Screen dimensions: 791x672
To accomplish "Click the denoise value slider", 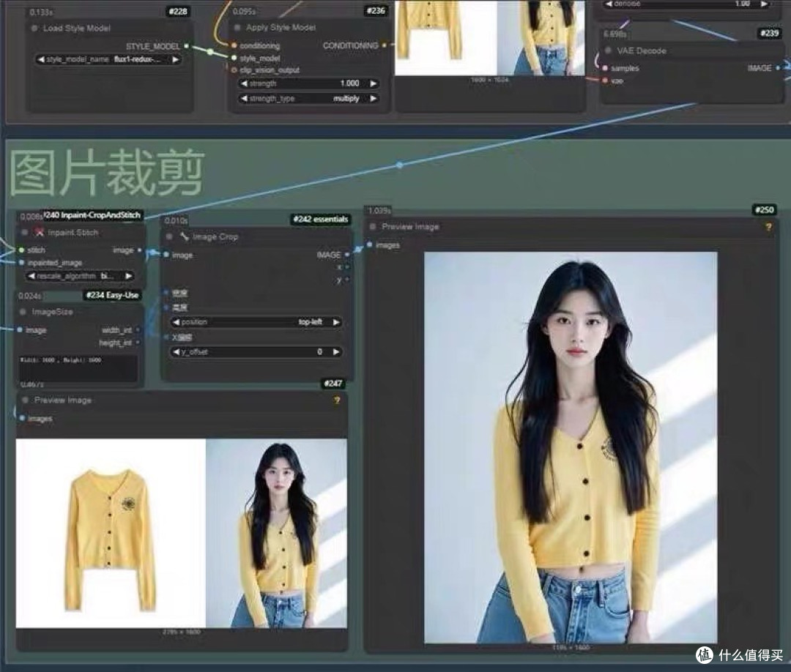I will (x=686, y=4).
